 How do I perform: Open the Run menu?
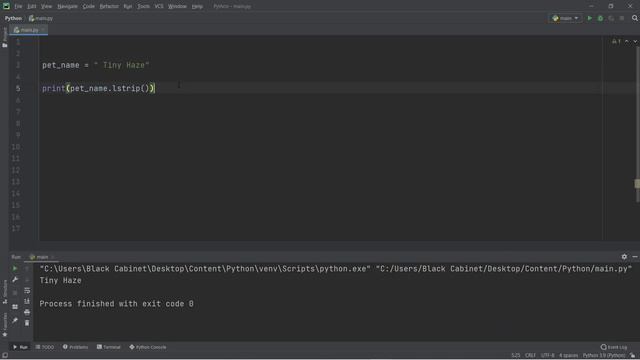[x=128, y=7]
